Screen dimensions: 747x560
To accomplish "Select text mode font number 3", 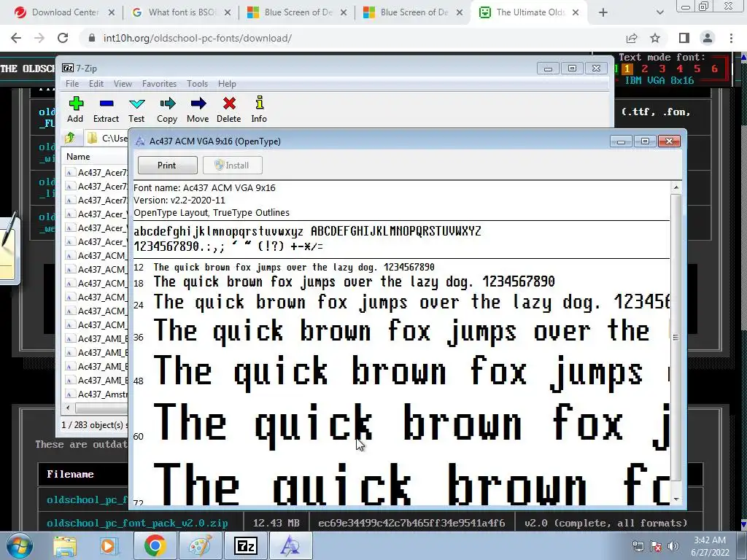I will 662,69.
